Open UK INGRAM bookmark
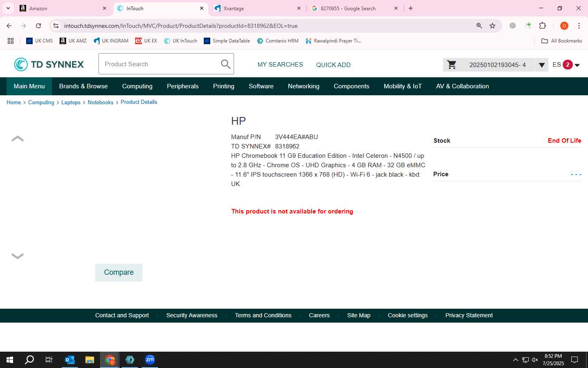The width and height of the screenshot is (588, 368). [x=111, y=41]
